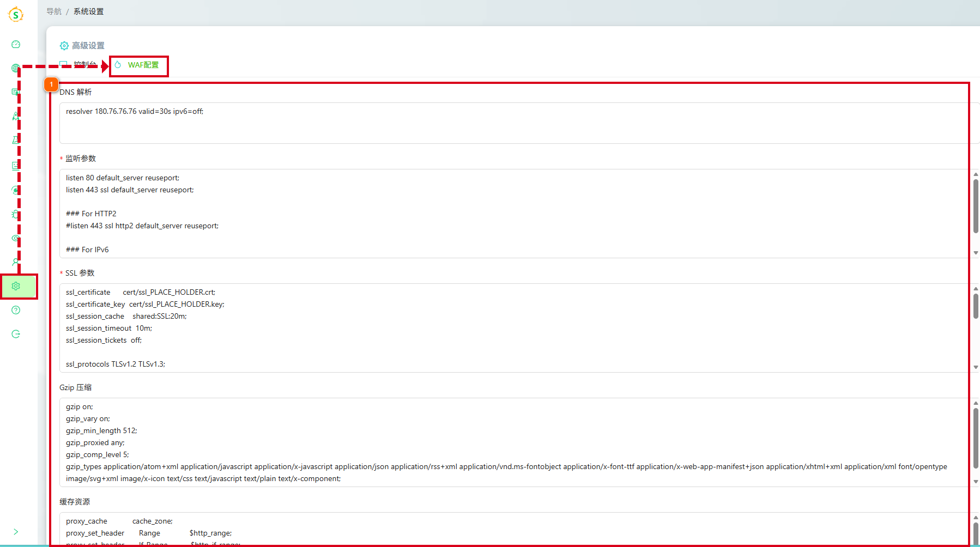980x547 pixels.
Task: Click the SSL 参数 scrollbar thumb
Action: tap(976, 306)
